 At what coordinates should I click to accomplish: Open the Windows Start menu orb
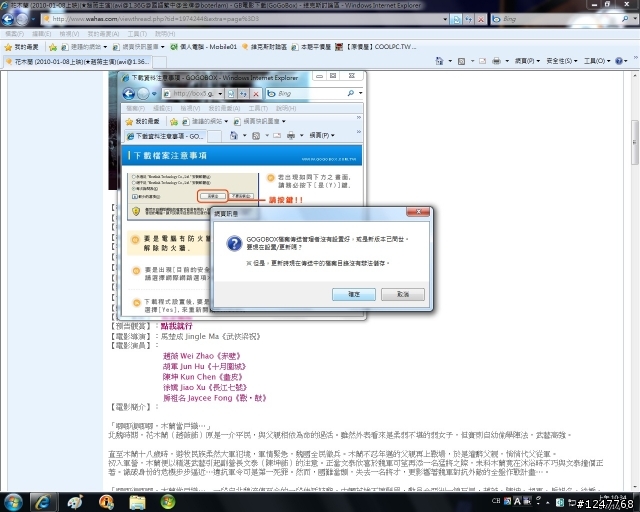(13, 502)
